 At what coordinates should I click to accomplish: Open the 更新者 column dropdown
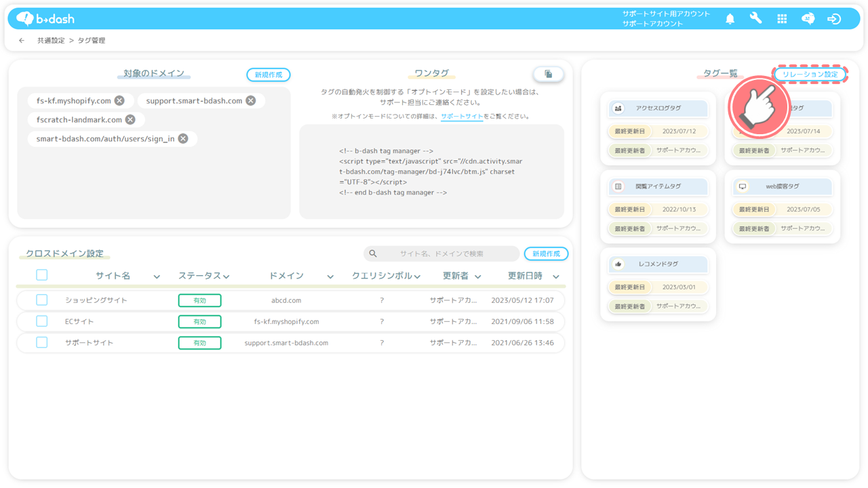[478, 277]
